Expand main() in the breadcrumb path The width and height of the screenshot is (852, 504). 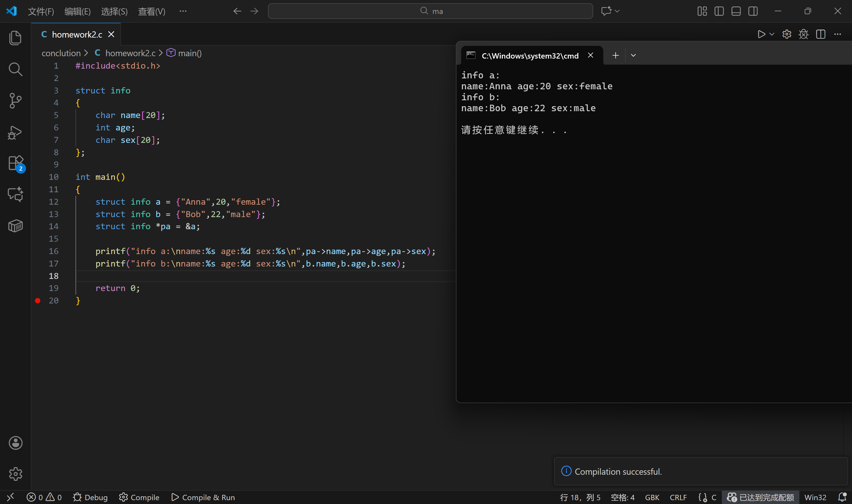(190, 53)
